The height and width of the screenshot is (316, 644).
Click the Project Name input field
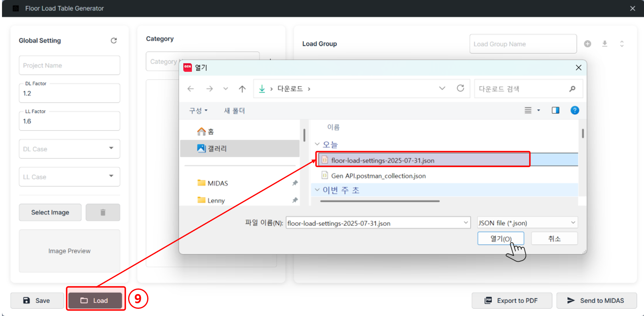[69, 65]
